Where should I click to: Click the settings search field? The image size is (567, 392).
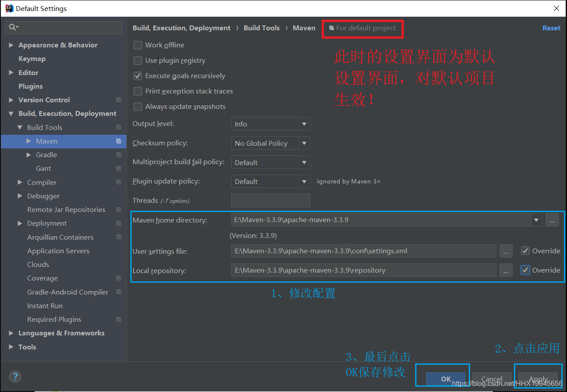click(x=64, y=27)
